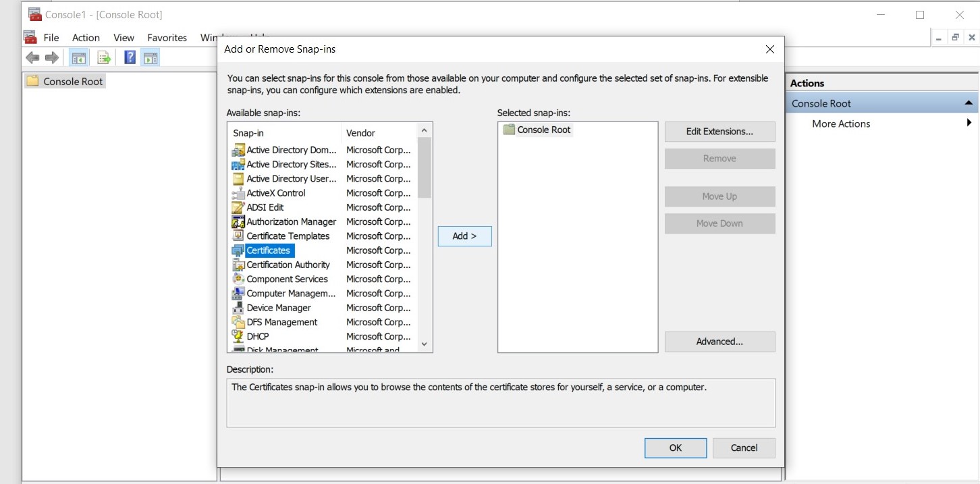The height and width of the screenshot is (484, 980).
Task: Open Help via the question mark toolbar icon
Action: tap(130, 57)
